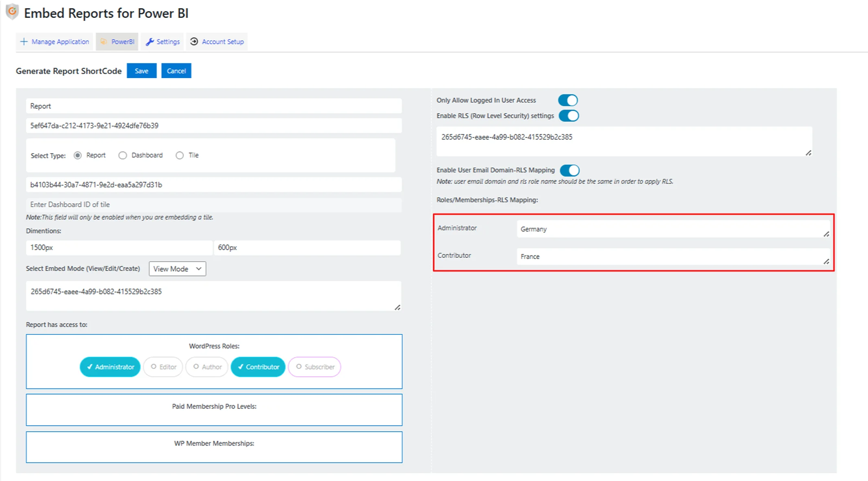Click the report ID field starting 5ef647da

point(214,125)
